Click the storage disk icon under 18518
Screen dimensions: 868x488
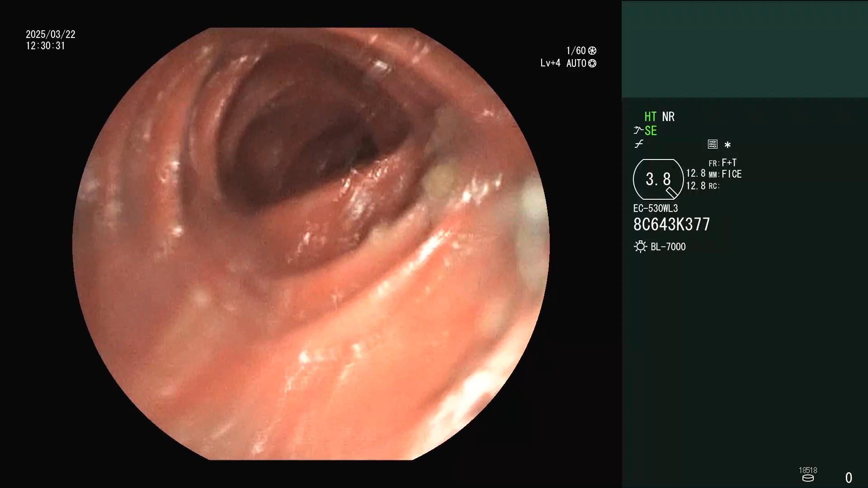click(x=808, y=479)
